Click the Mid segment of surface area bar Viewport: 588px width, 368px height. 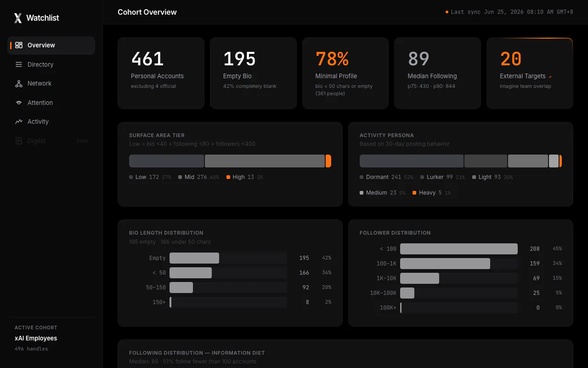[265, 161]
